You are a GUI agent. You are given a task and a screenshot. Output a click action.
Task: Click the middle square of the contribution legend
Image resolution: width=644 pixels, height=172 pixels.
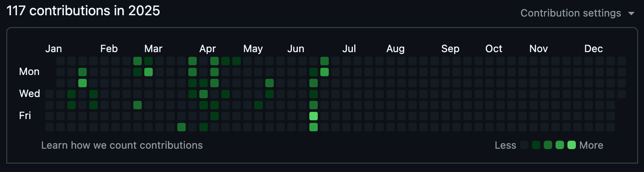(548, 145)
